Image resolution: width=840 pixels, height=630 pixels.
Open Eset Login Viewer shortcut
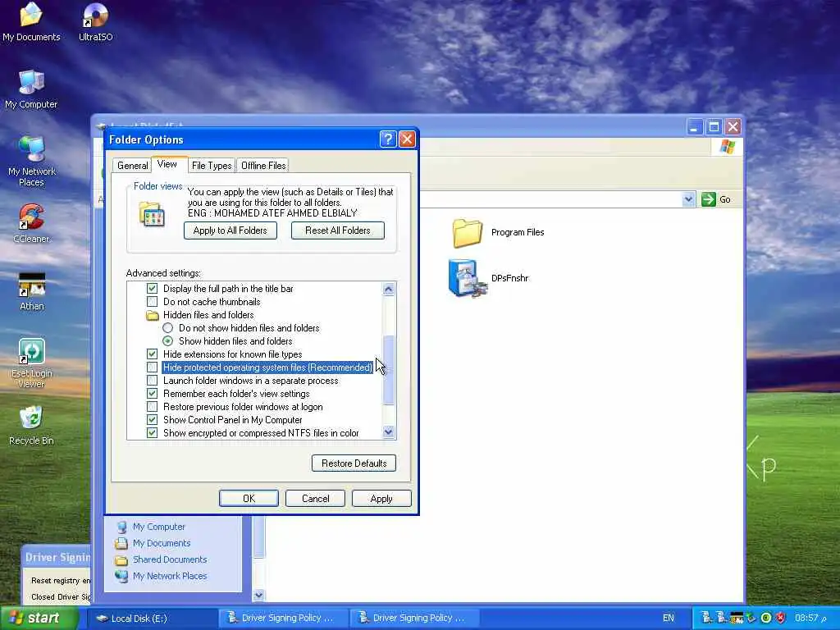point(32,363)
